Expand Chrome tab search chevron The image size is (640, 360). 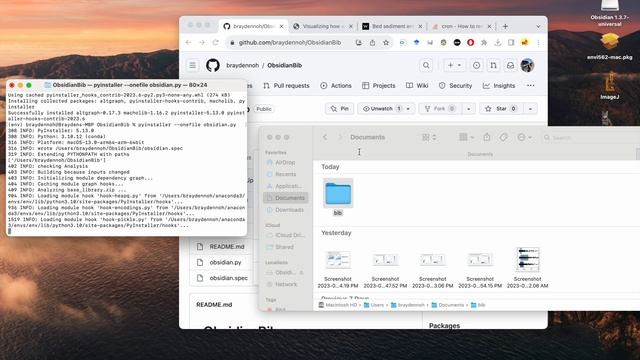[x=538, y=27]
